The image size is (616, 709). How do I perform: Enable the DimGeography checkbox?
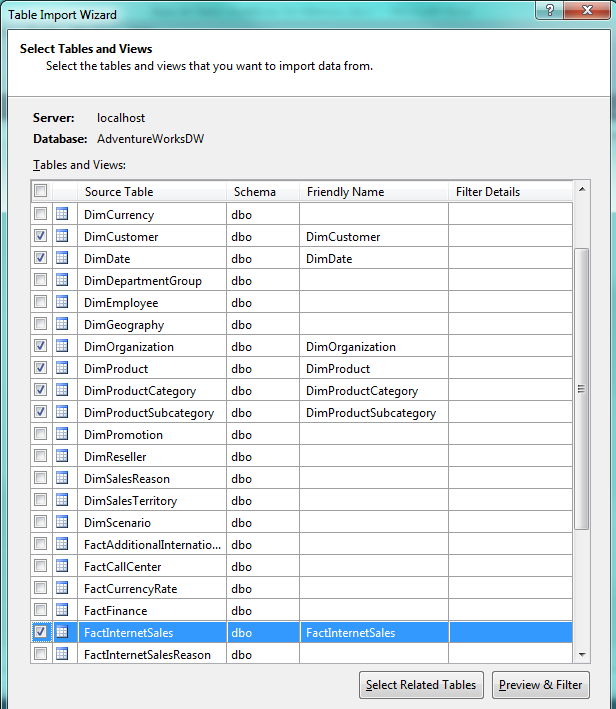tap(40, 325)
